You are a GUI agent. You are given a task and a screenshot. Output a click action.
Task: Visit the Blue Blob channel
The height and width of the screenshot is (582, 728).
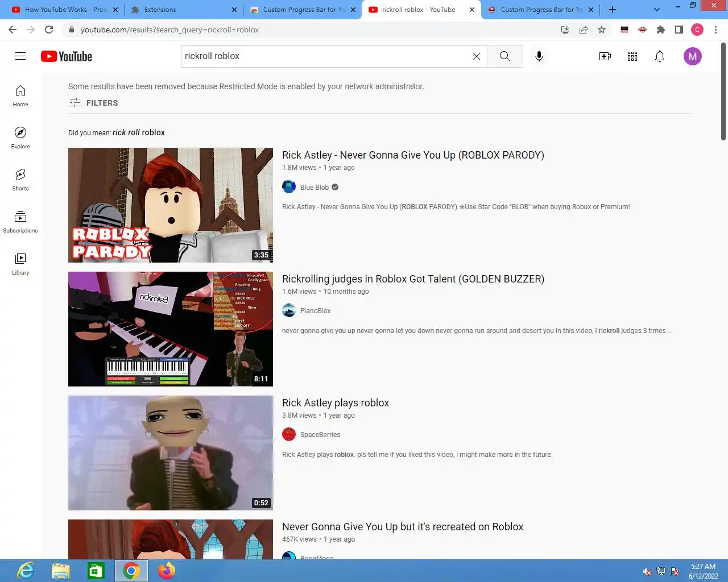pyautogui.click(x=315, y=188)
